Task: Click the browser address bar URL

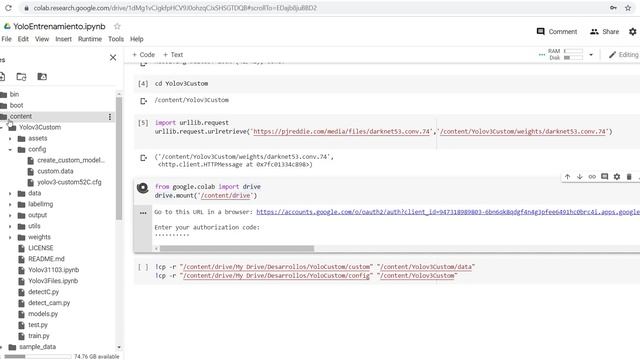Action: pyautogui.click(x=175, y=8)
